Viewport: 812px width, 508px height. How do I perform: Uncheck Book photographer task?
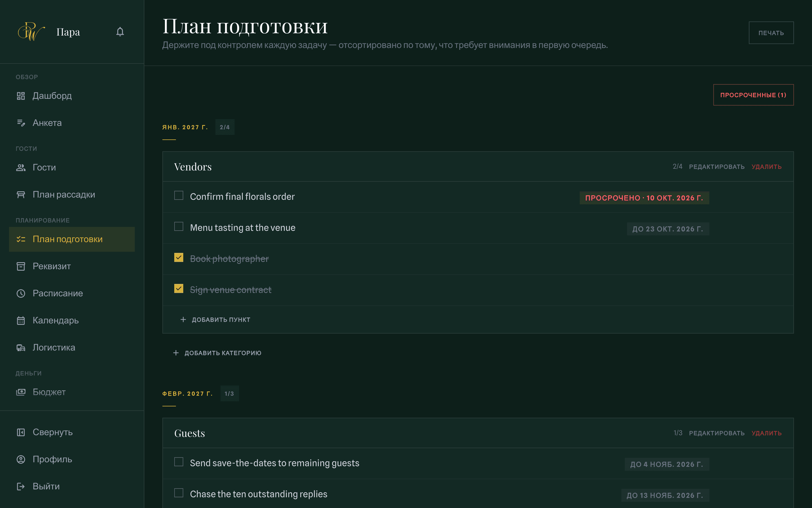(179, 258)
